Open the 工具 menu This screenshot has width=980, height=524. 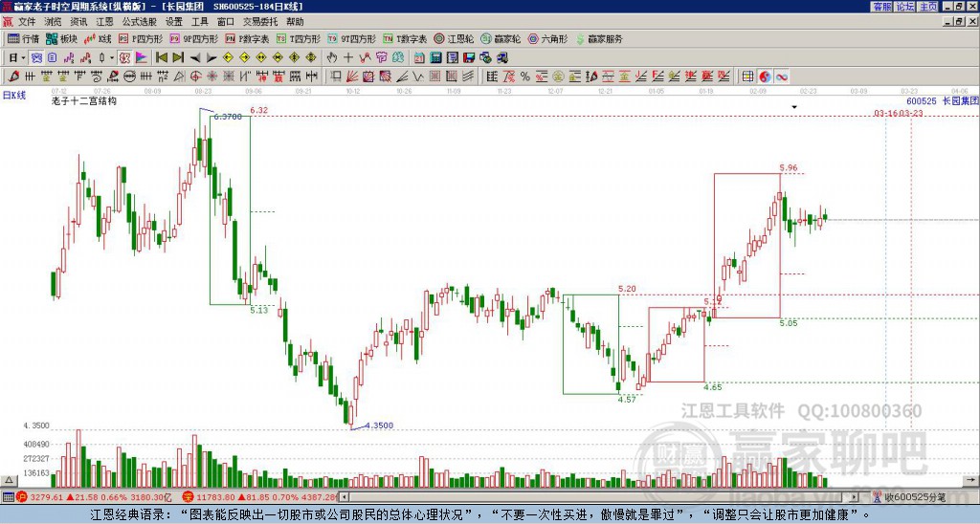click(200, 22)
